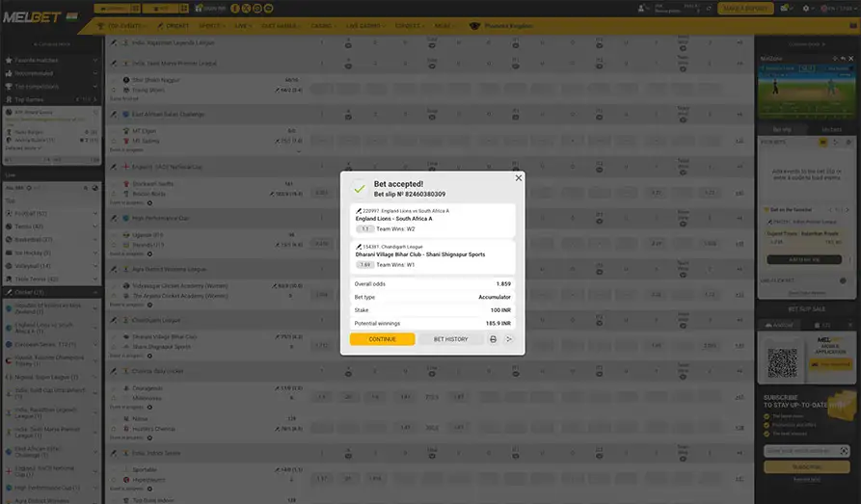
Task: Refresh the account balance icon
Action: (709, 9)
